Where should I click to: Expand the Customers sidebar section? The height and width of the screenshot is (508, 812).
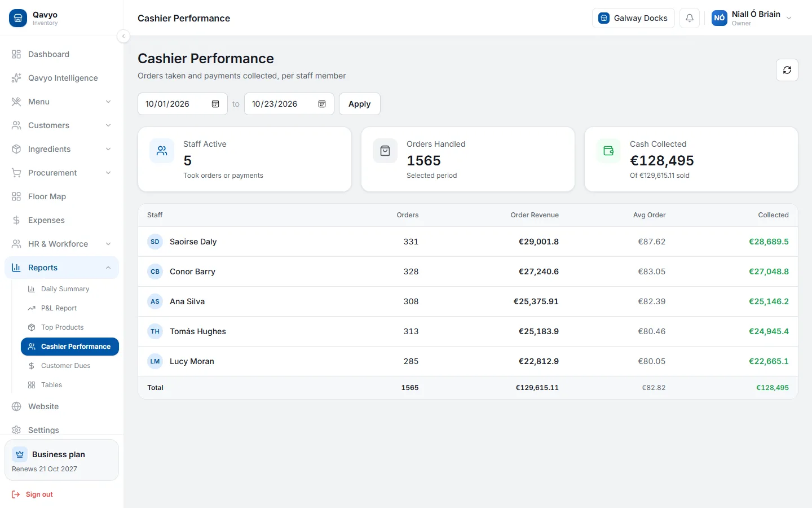62,125
